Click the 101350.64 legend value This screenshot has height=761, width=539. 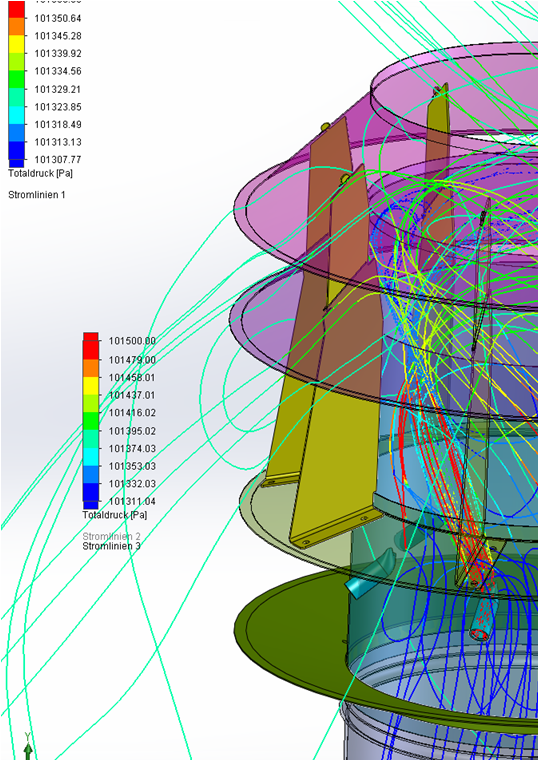tap(58, 19)
